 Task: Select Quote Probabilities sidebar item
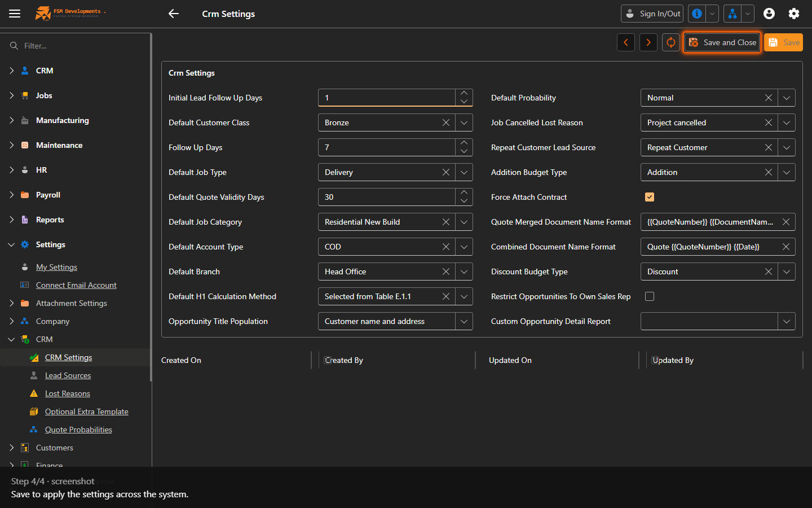(78, 430)
